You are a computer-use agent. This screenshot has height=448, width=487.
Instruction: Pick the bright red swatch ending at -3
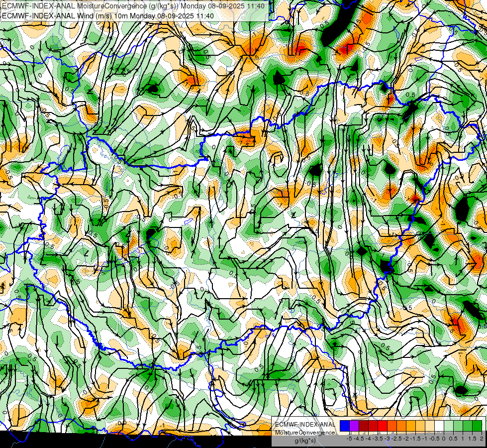coord(383,426)
